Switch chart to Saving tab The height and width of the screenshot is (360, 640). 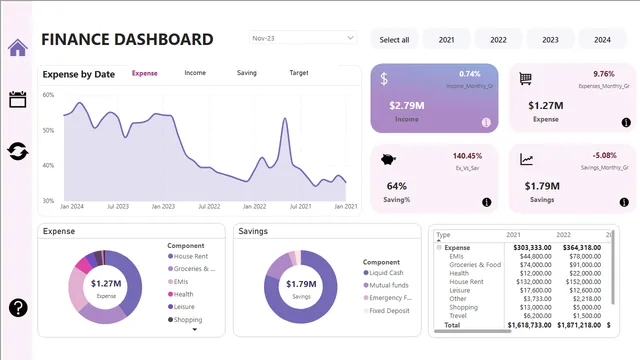[247, 73]
